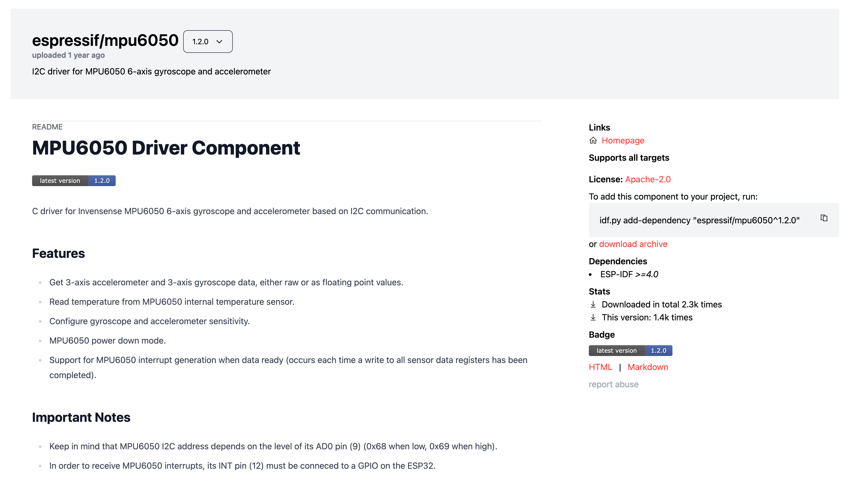This screenshot has width=868, height=493.
Task: Click the README latest version badge
Action: [74, 180]
